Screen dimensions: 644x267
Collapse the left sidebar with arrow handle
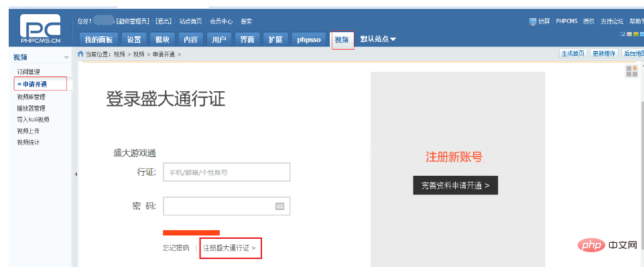(76, 174)
